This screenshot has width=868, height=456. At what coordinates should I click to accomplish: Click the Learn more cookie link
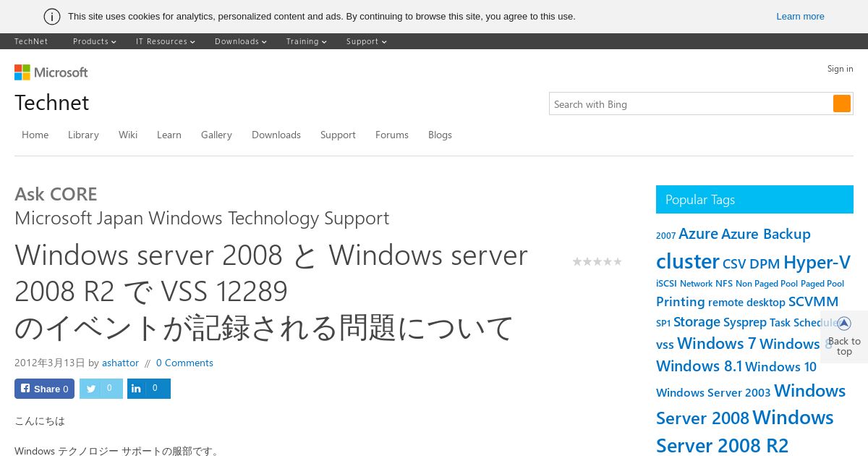(800, 17)
